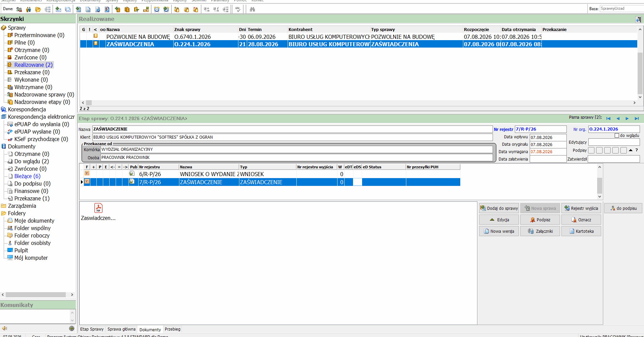Click Pub icon in row 7/R-P/26
The width and height of the screenshot is (644, 337).
132,181
